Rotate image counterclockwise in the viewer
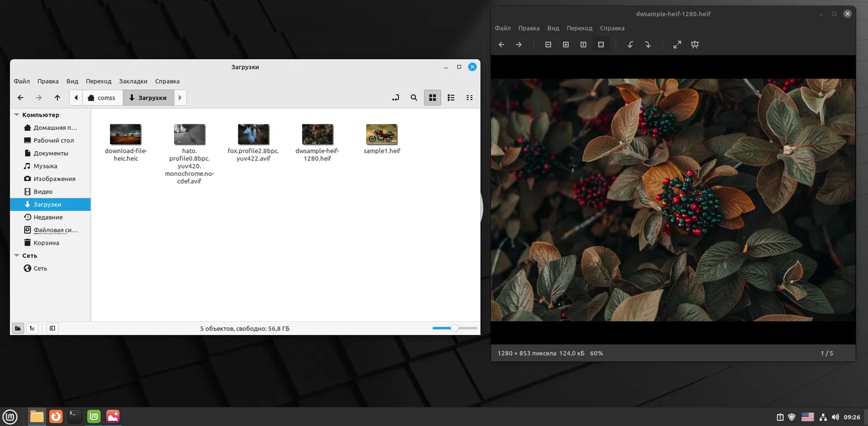Image resolution: width=868 pixels, height=426 pixels. 630,45
